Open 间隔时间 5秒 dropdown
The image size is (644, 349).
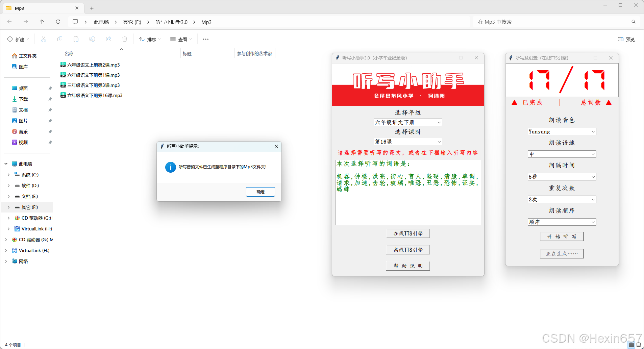coord(562,177)
